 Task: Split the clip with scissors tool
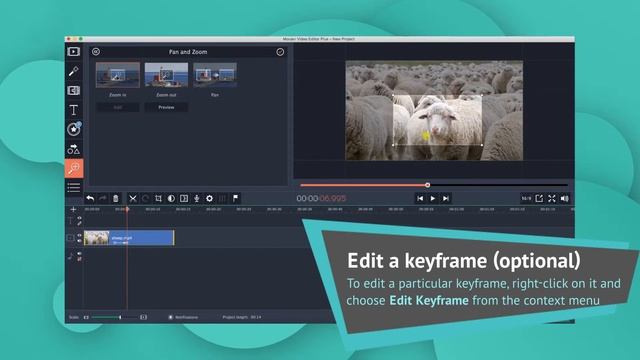[133, 198]
